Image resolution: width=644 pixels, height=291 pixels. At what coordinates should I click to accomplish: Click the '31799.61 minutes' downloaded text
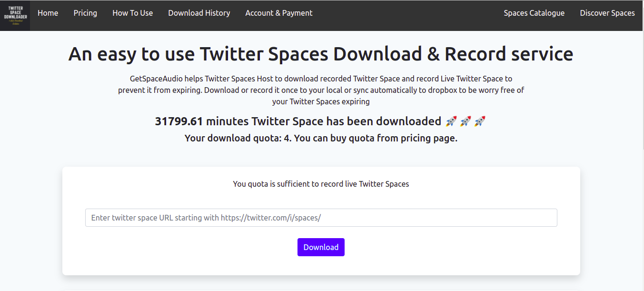click(x=320, y=121)
